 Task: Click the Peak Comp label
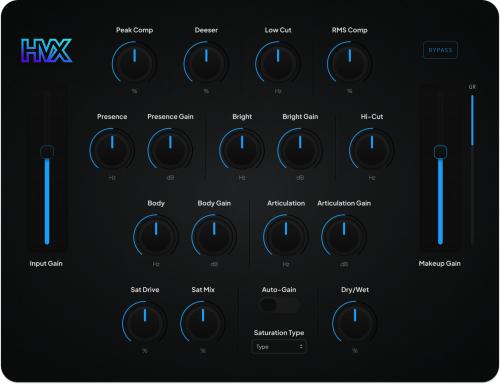134,30
